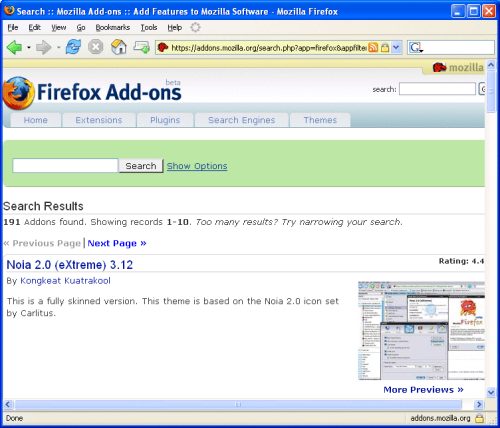This screenshot has height=428, width=500.
Task: Close the Firefox window
Action: [x=489, y=11]
